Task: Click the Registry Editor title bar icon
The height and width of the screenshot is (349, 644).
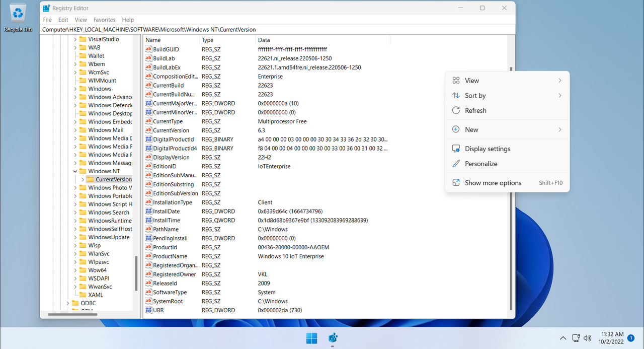Action: [46, 8]
